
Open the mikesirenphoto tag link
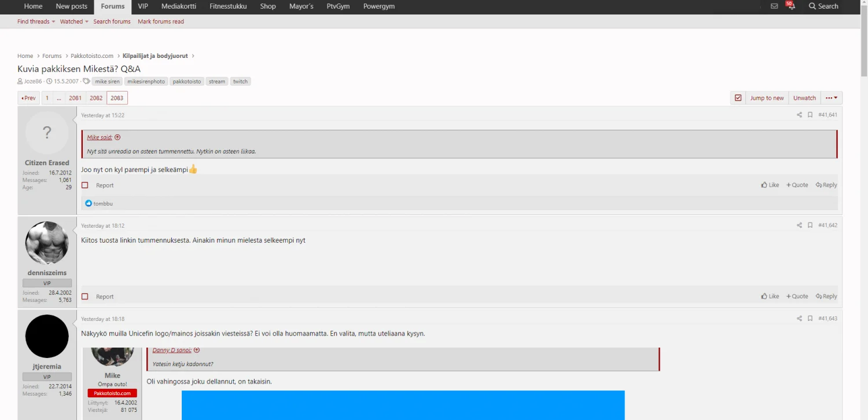click(146, 81)
